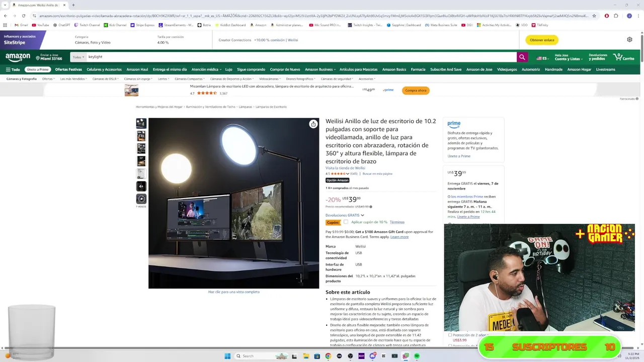
Task: Click the Amazon logo
Action: coord(18,57)
